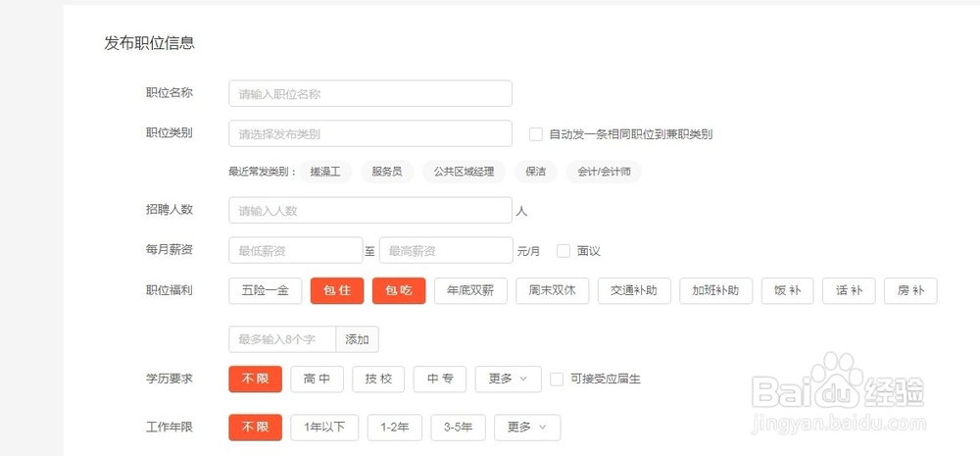Open the 职位类别 selection field
Viewport: 980px width, 456px height.
pos(370,134)
